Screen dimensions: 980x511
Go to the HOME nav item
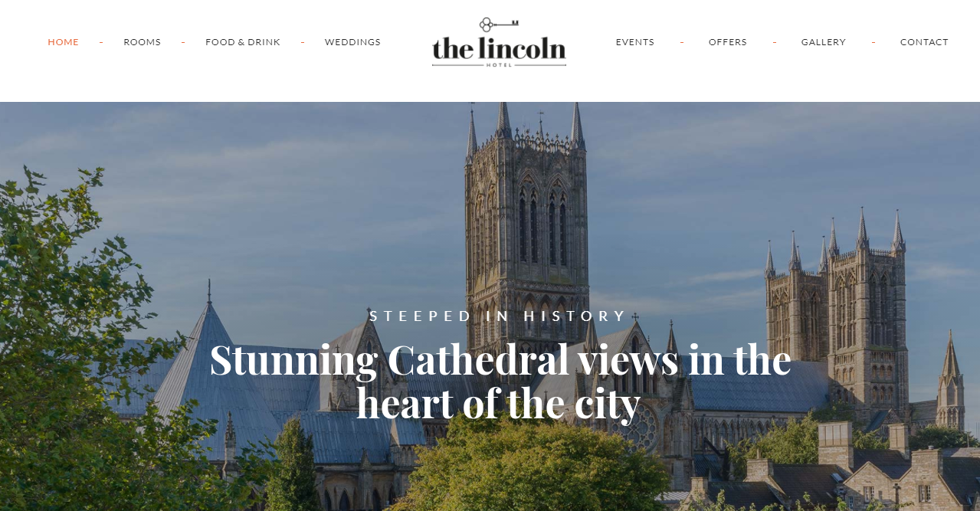tap(63, 42)
